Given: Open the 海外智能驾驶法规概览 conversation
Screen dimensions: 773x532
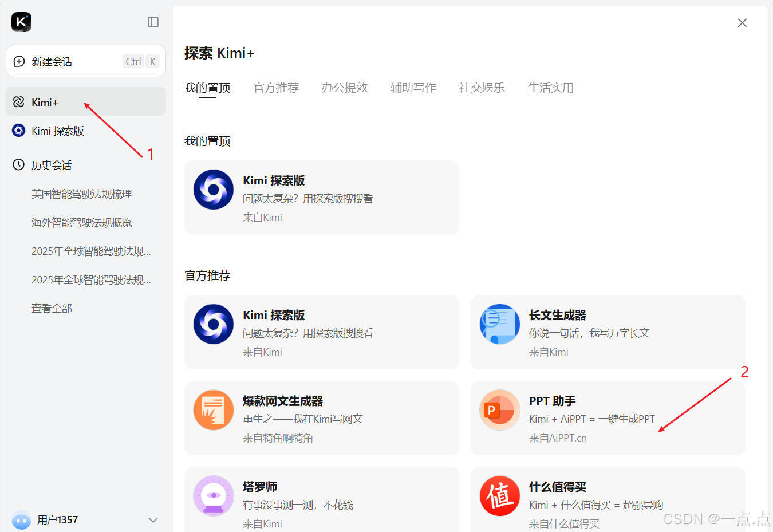Looking at the screenshot, I should click(x=82, y=222).
